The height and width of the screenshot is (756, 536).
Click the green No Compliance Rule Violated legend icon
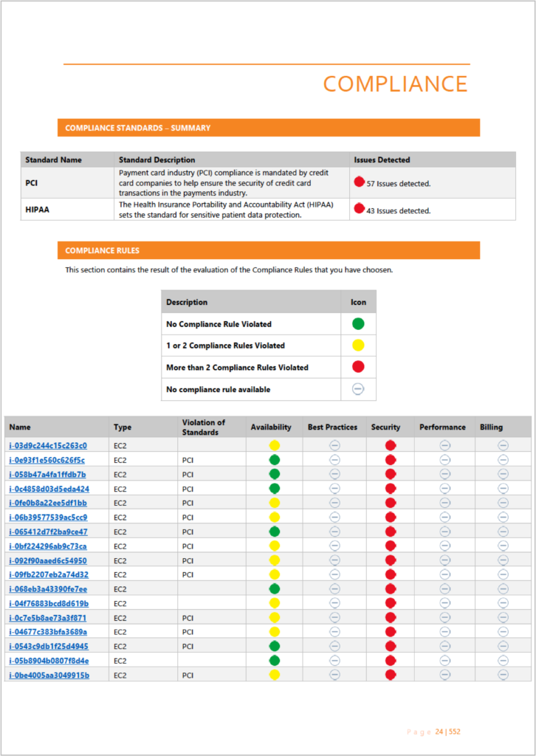358,323
